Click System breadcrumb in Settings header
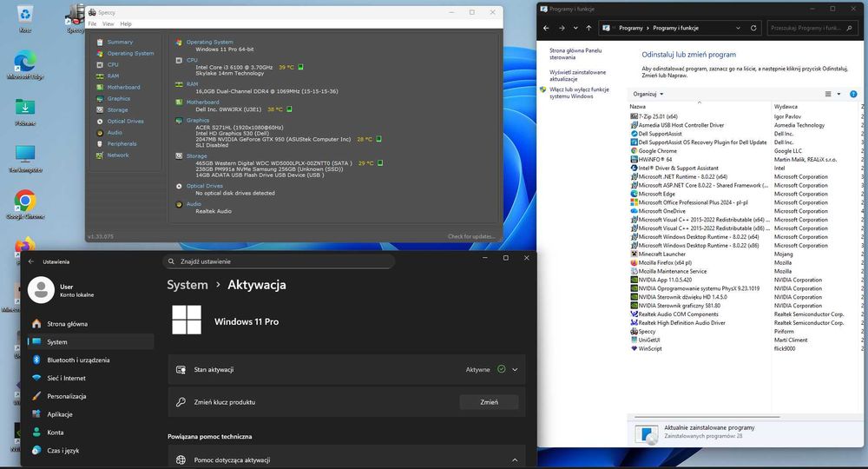This screenshot has width=868, height=469. pos(187,285)
